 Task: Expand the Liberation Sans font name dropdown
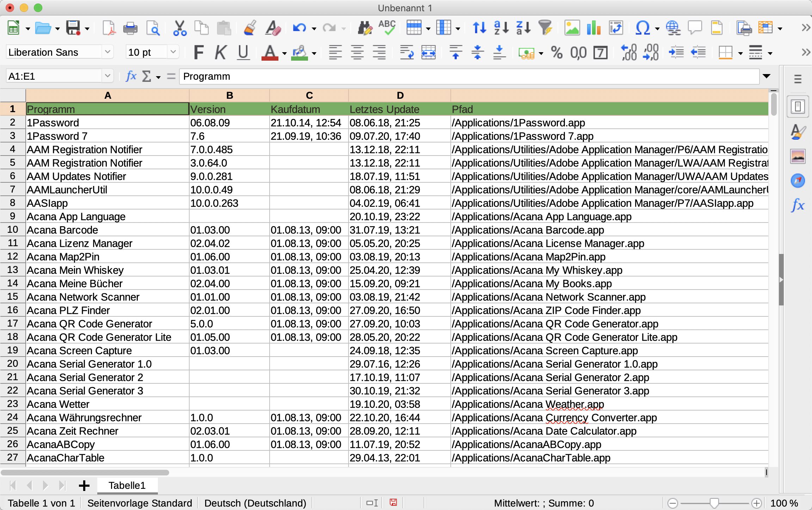(108, 52)
